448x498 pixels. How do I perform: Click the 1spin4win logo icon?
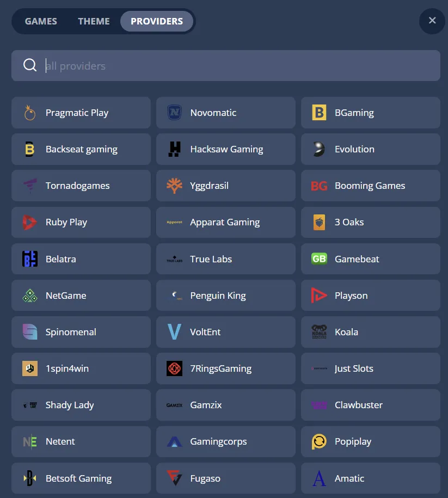[x=30, y=368]
